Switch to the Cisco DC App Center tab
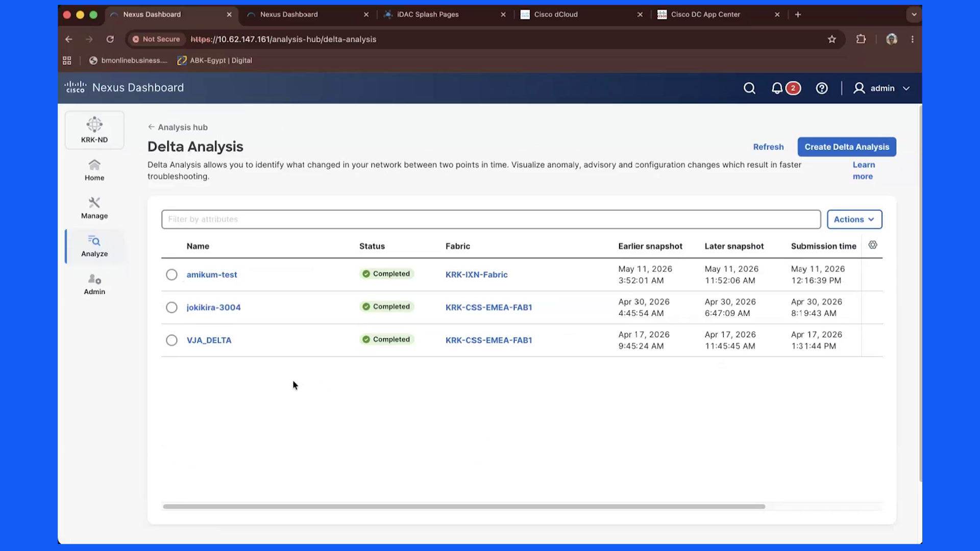The image size is (980, 551). 719,14
